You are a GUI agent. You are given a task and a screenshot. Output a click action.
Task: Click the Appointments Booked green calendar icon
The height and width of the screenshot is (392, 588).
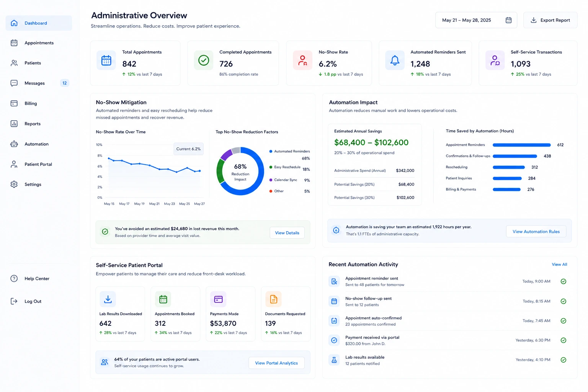163,299
